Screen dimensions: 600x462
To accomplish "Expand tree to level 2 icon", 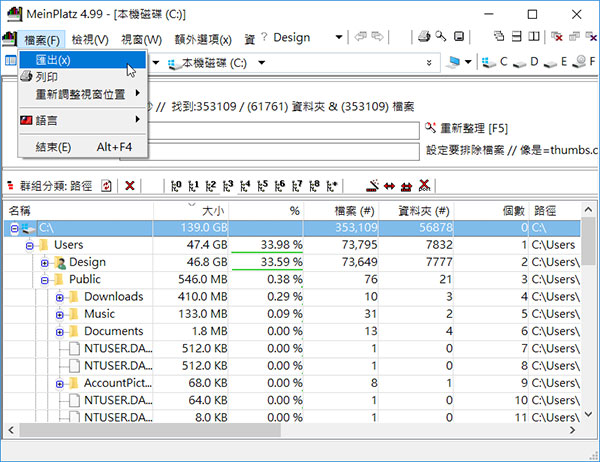I will pos(210,186).
